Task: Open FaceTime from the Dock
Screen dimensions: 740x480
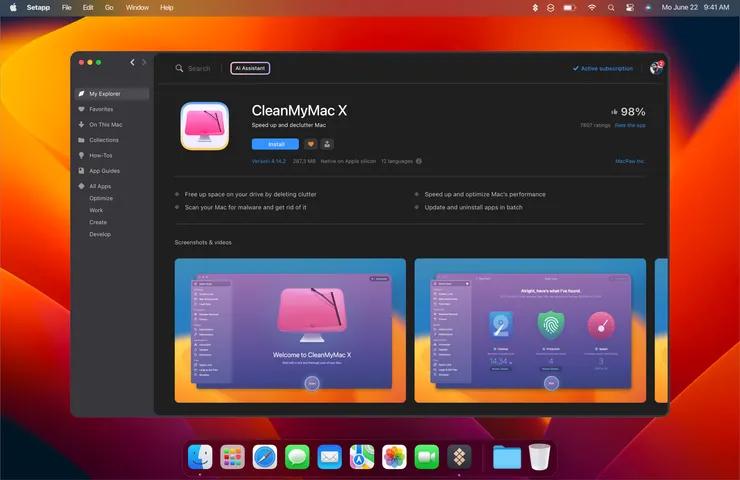Action: pyautogui.click(x=427, y=457)
